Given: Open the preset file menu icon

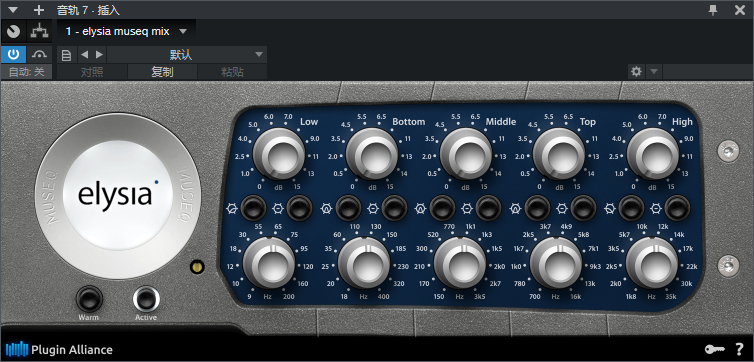Looking at the screenshot, I should [x=66, y=55].
